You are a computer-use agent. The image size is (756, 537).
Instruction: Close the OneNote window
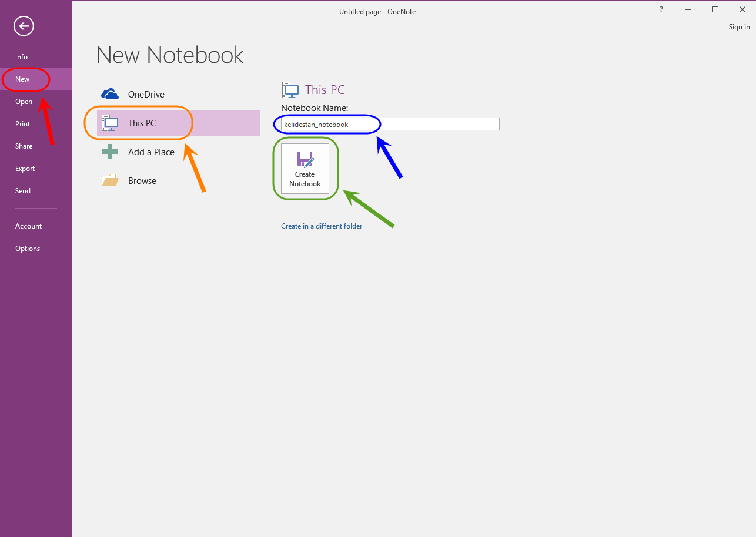(742, 10)
